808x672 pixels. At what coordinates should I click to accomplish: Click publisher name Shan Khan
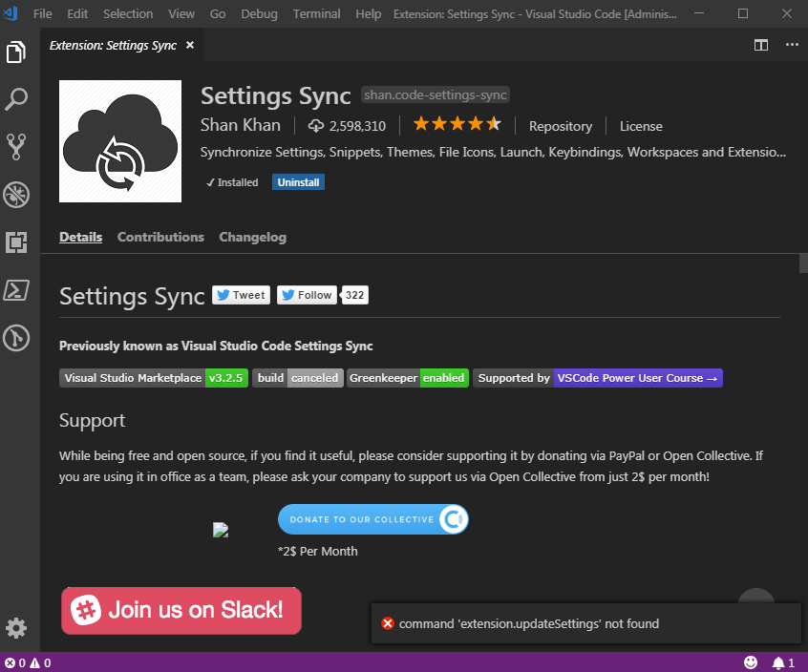240,125
